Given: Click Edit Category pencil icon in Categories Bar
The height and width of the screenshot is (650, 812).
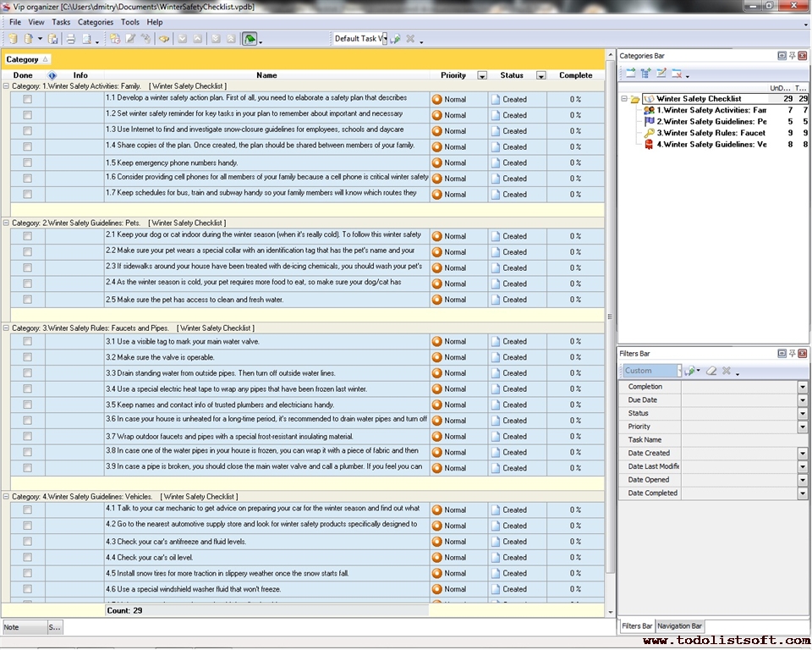Looking at the screenshot, I should coord(661,74).
